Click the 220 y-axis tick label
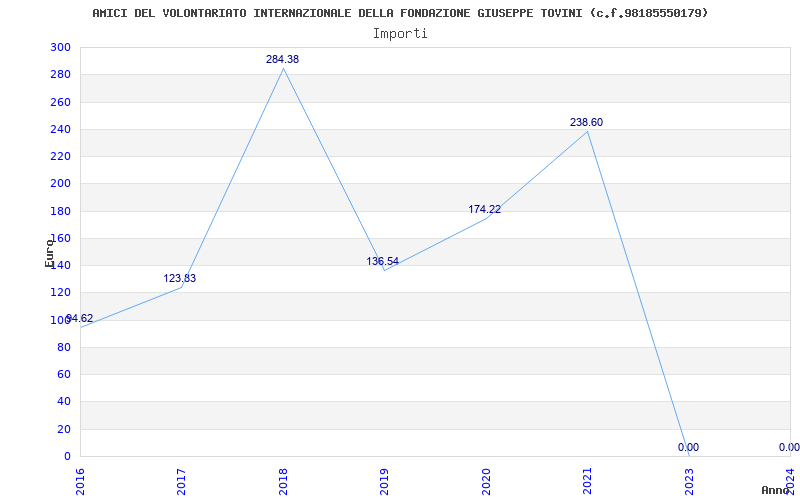Image resolution: width=800 pixels, height=500 pixels. click(x=60, y=156)
